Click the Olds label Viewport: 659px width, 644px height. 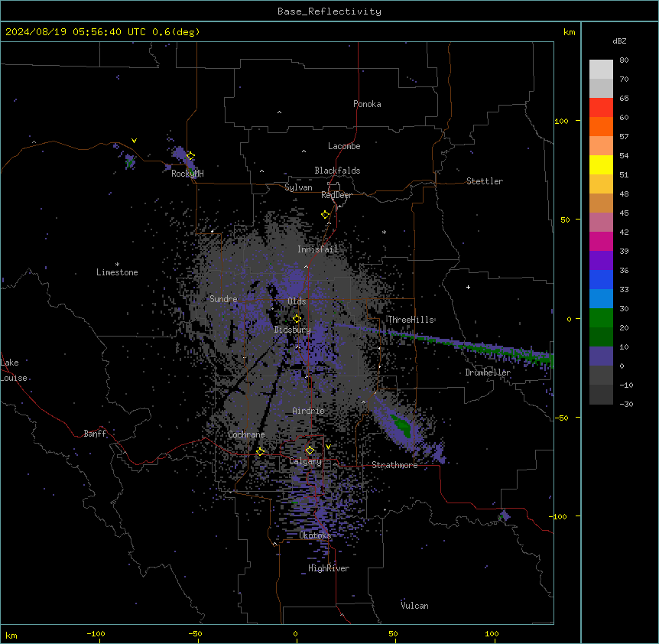coord(297,301)
